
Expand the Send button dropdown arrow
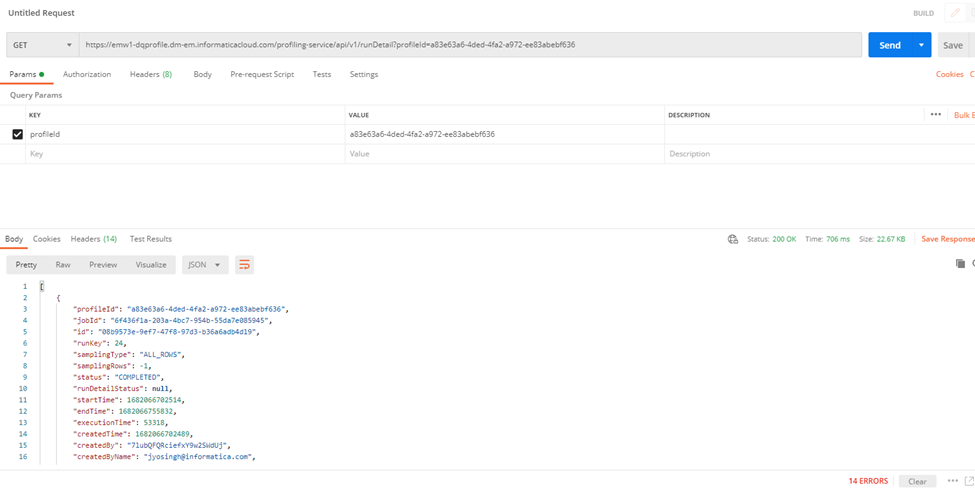(922, 45)
